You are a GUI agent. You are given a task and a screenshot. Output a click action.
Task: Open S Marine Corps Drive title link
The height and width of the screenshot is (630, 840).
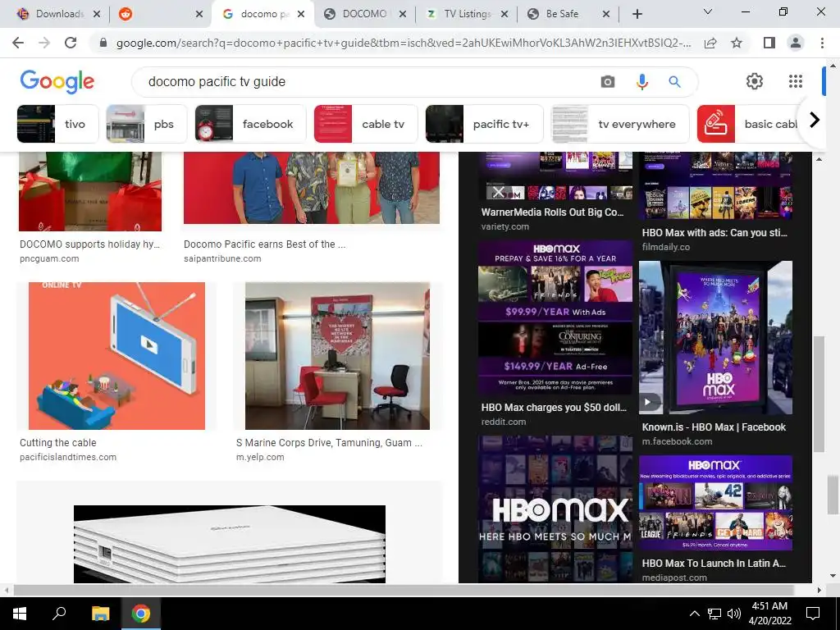coord(329,442)
